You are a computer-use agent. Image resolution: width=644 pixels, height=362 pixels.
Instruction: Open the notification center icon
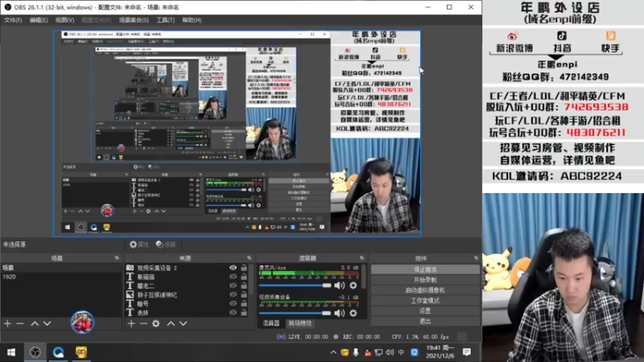(x=467, y=352)
